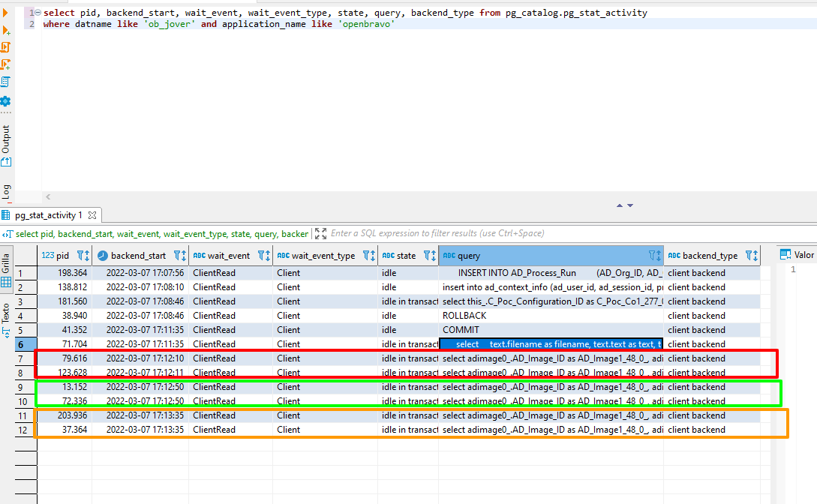Screen dimensions: 817x504
Task: Open the gear settings icon in sidebar
Action: click(6, 100)
